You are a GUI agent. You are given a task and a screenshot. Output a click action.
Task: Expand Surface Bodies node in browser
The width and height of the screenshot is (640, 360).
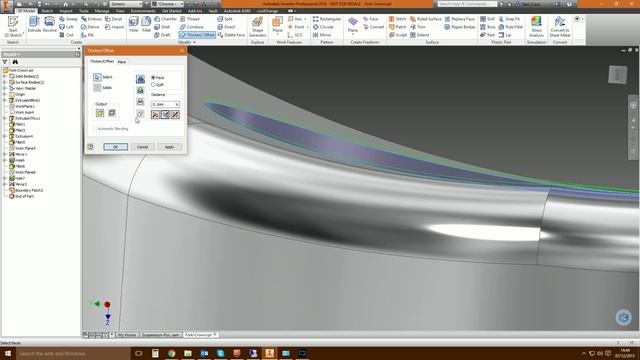(x=5, y=82)
